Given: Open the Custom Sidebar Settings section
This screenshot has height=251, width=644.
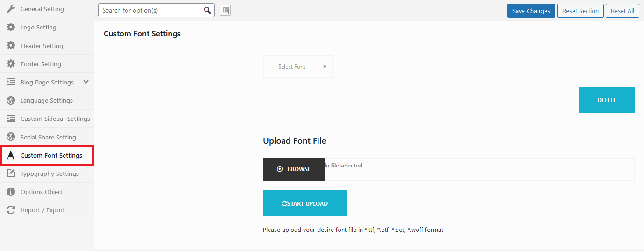Looking at the screenshot, I should click(x=55, y=119).
